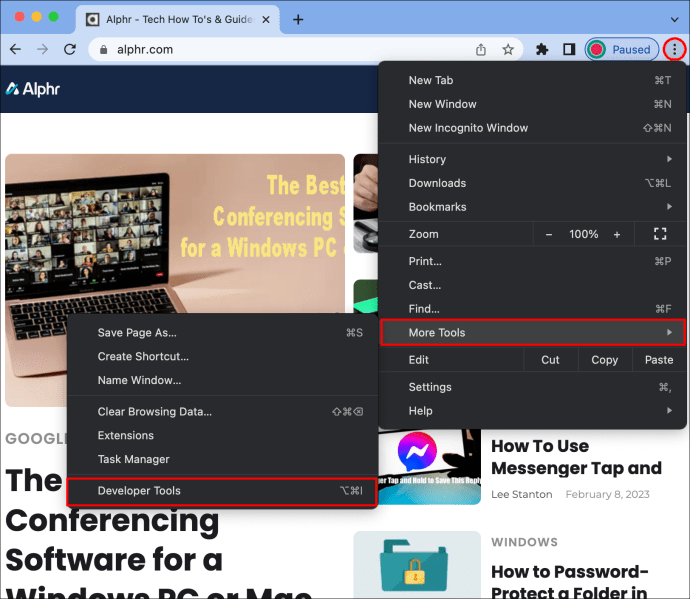This screenshot has width=690, height=599.
Task: Choose New Window from the menu
Action: pos(532,104)
